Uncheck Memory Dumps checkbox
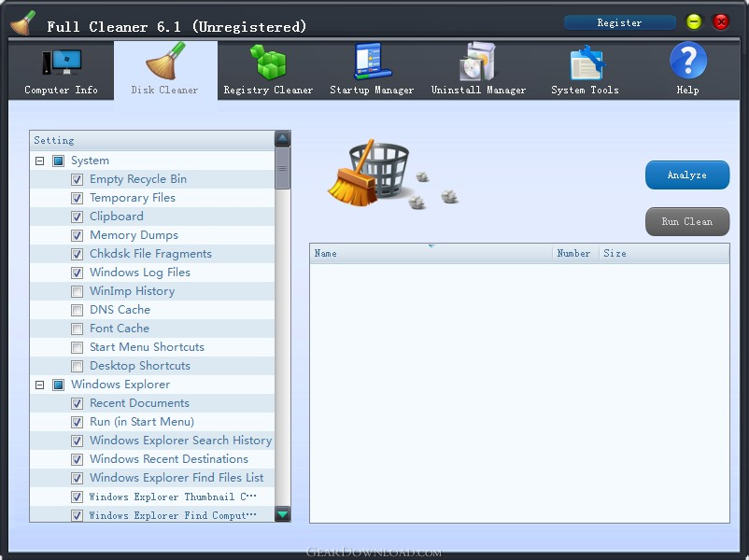This screenshot has width=749, height=560. (77, 235)
